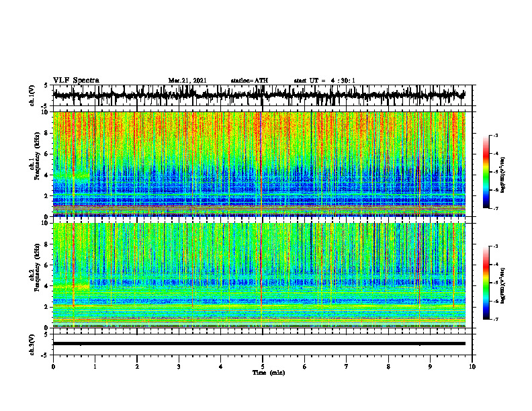Click the ch.1 "Frequency (kHz)" axis label
532x411 pixels.
point(37,156)
